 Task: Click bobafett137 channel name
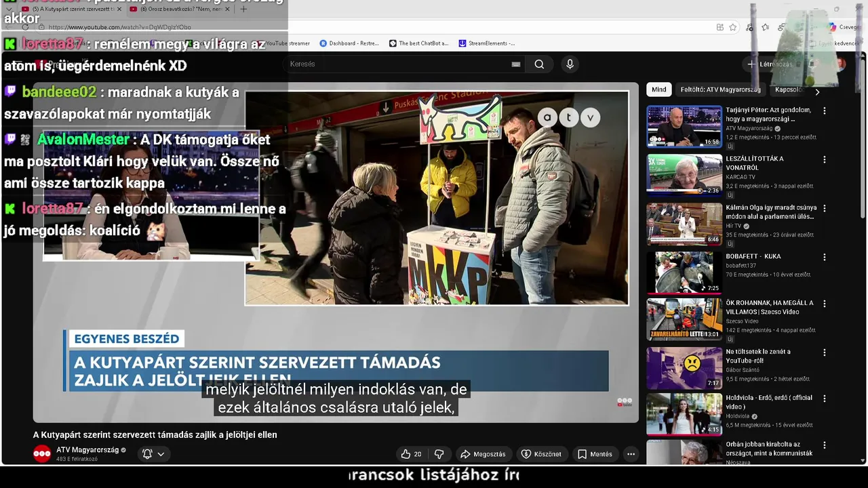pos(740,266)
